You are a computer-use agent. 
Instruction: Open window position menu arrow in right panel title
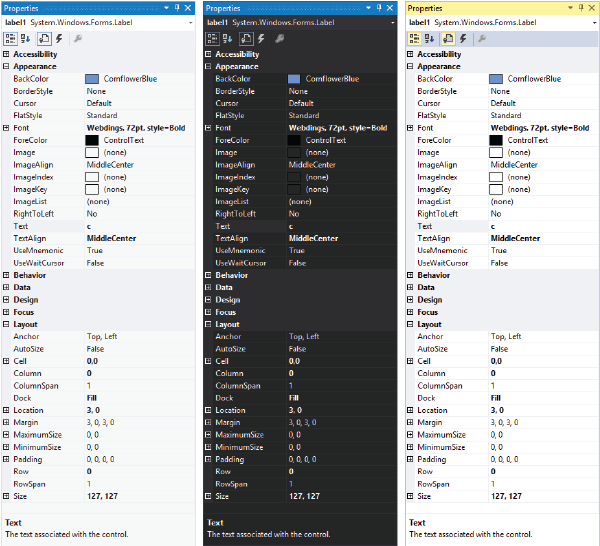tap(571, 8)
